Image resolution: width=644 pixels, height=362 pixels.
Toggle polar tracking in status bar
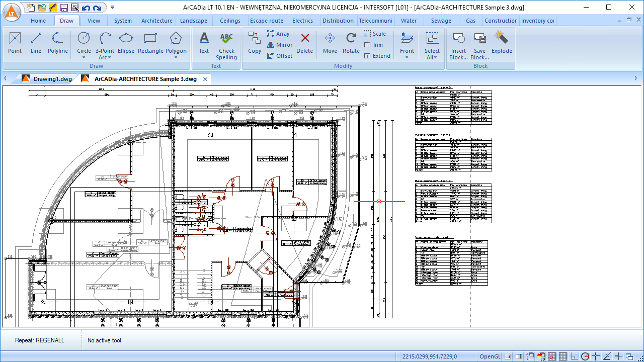[585, 356]
